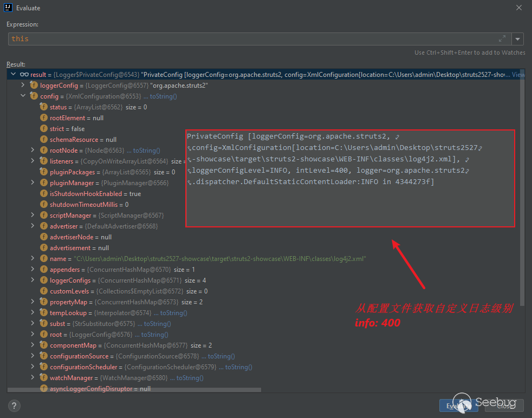Click the field icon beside appenders
Screen dimensions: 532x418
[44, 270]
